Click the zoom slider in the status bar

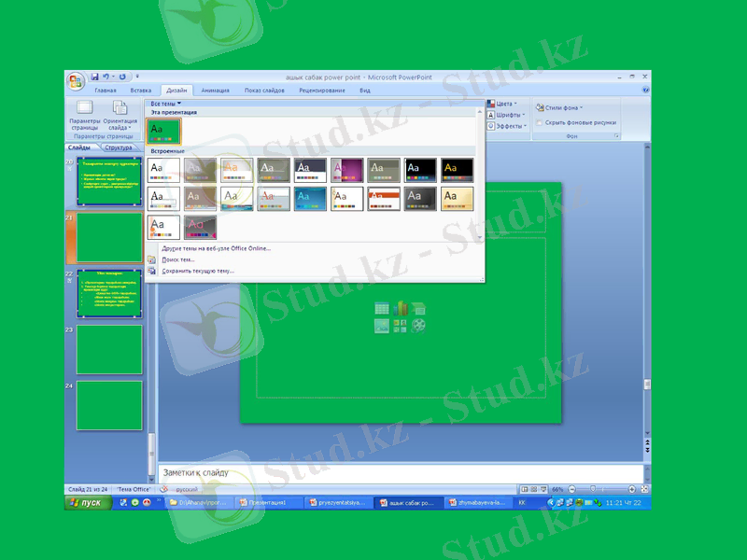click(x=592, y=489)
